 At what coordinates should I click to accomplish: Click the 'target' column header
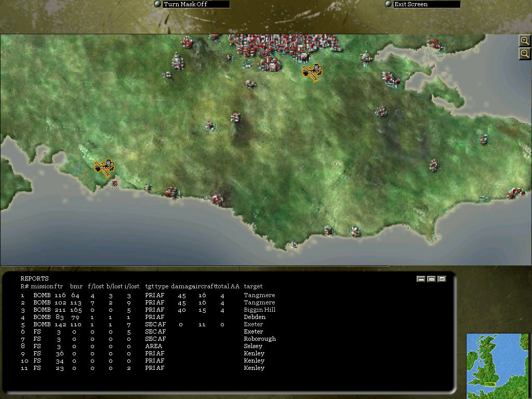coord(253,286)
